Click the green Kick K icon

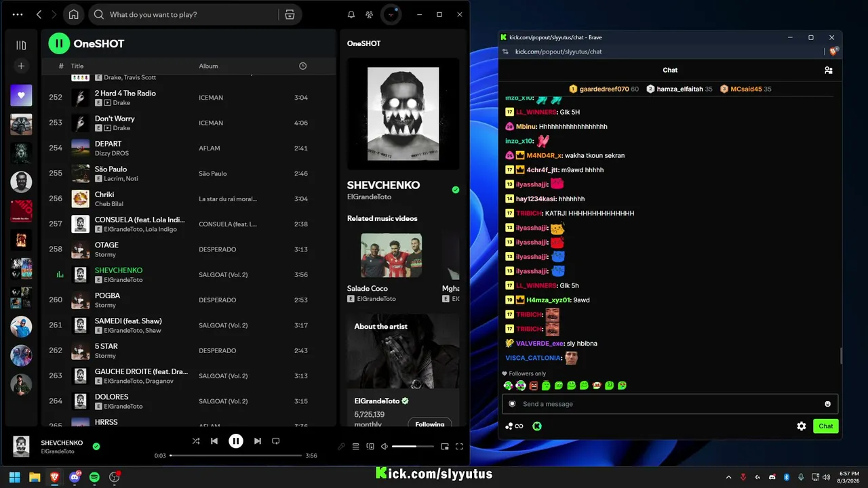point(536,426)
